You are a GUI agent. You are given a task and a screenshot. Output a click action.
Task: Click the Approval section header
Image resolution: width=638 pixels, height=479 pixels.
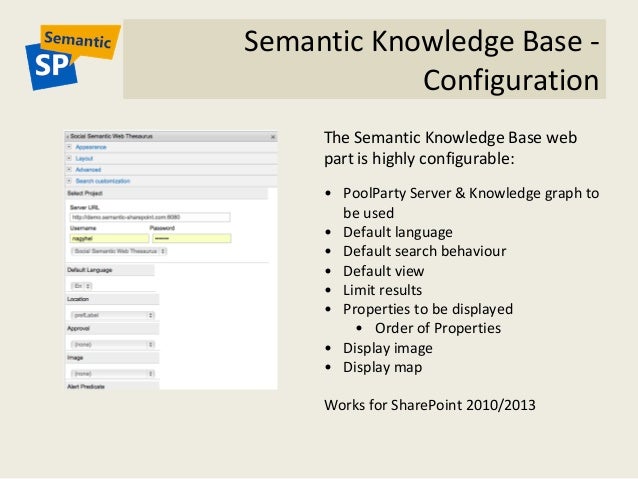click(x=112, y=328)
